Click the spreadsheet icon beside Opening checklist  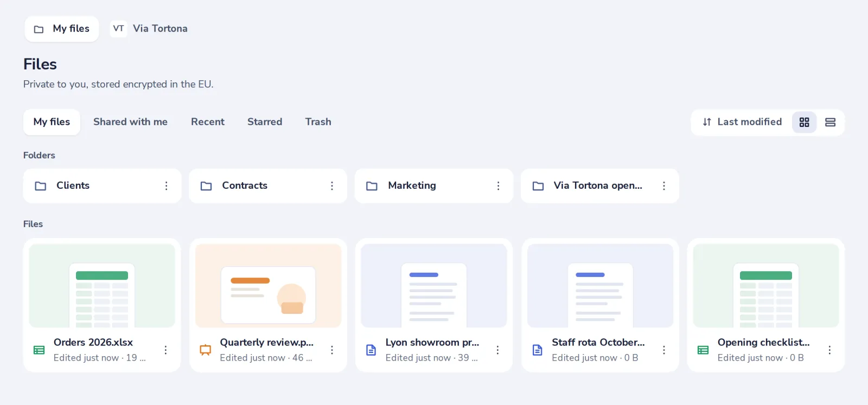[703, 350]
